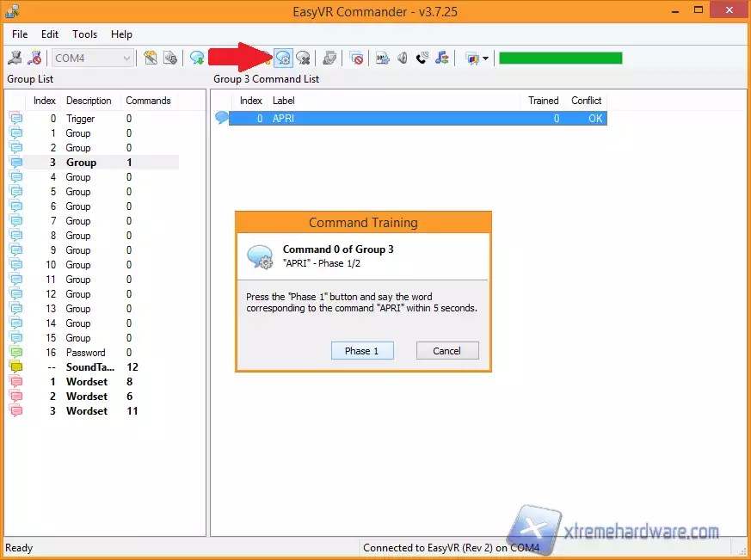Click the binary file settings toolbar icon
The image size is (751, 560).
tap(382, 58)
